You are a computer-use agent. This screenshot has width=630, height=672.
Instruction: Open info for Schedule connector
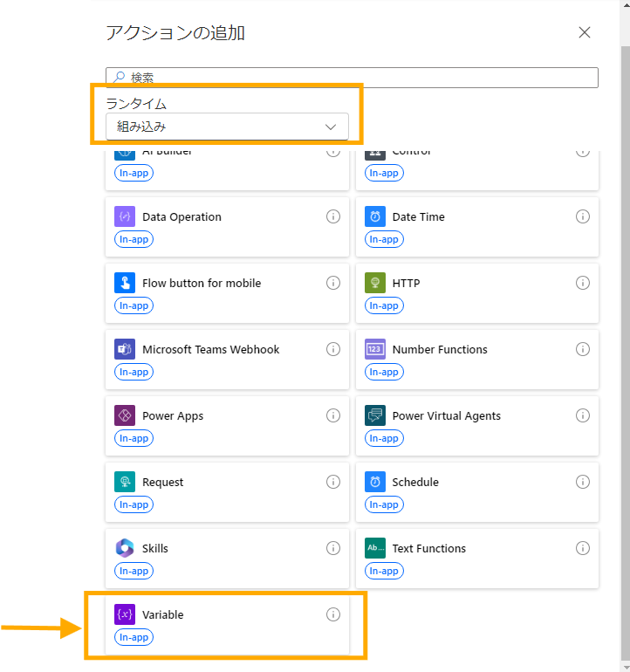tap(582, 482)
